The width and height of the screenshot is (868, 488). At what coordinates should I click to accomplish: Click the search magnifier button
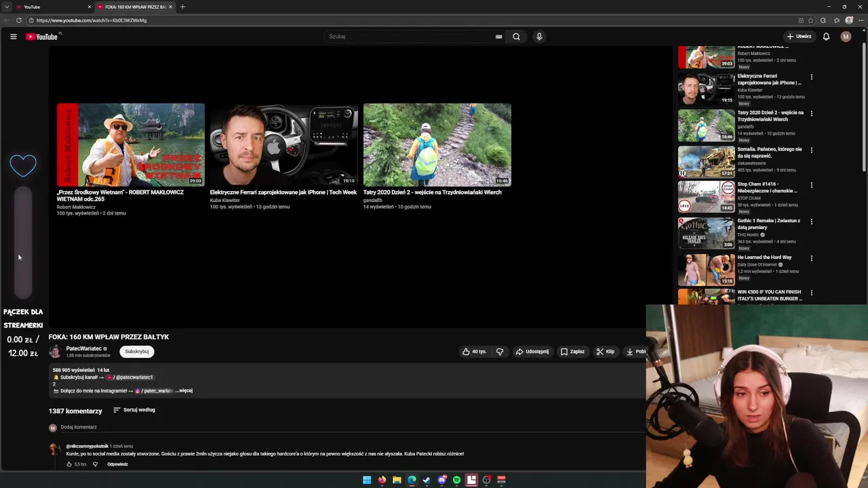tap(516, 37)
